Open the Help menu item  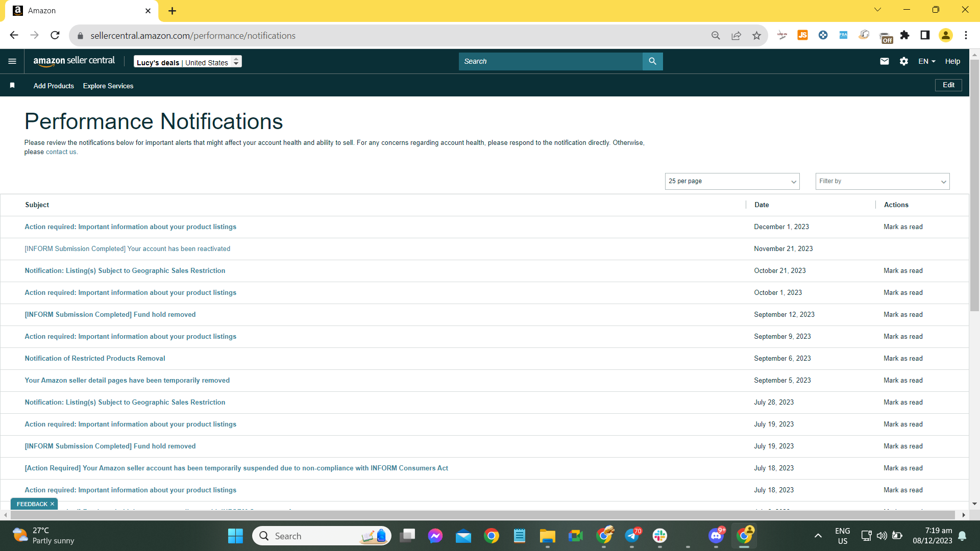click(952, 61)
